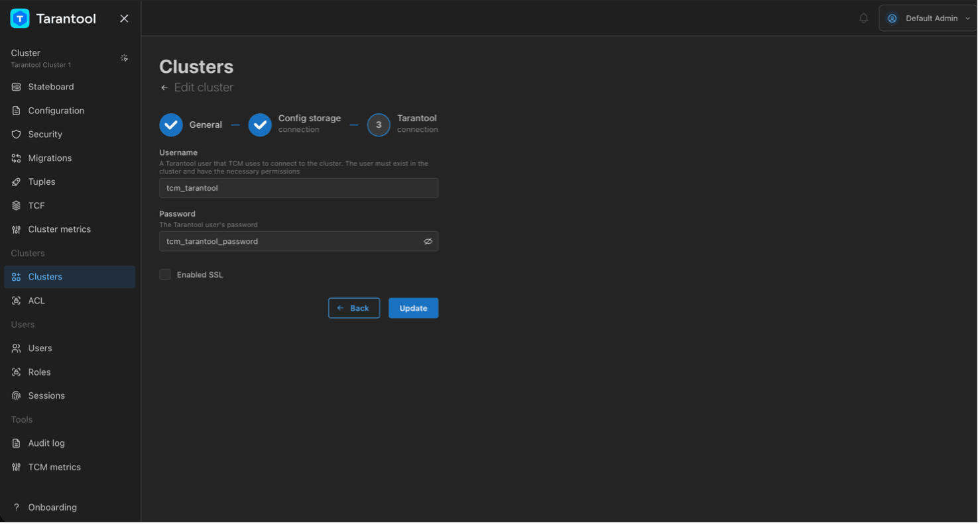Image resolution: width=980 pixels, height=524 pixels.
Task: Open the Users menu item
Action: point(70,349)
